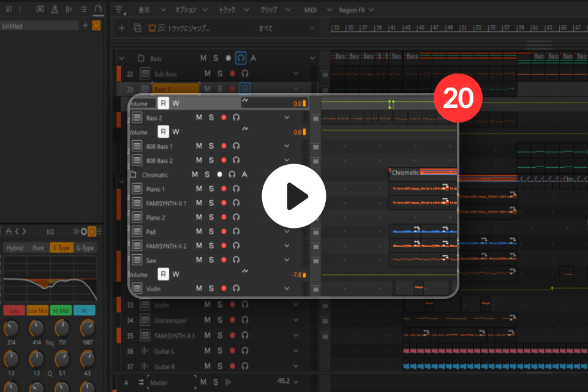Open the すべて filter dropdown
This screenshot has height=392, width=588.
point(286,28)
